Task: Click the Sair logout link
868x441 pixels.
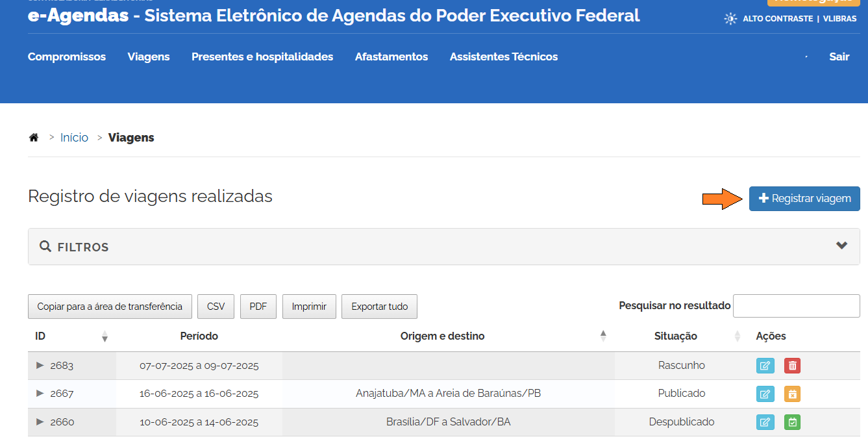Action: (839, 57)
